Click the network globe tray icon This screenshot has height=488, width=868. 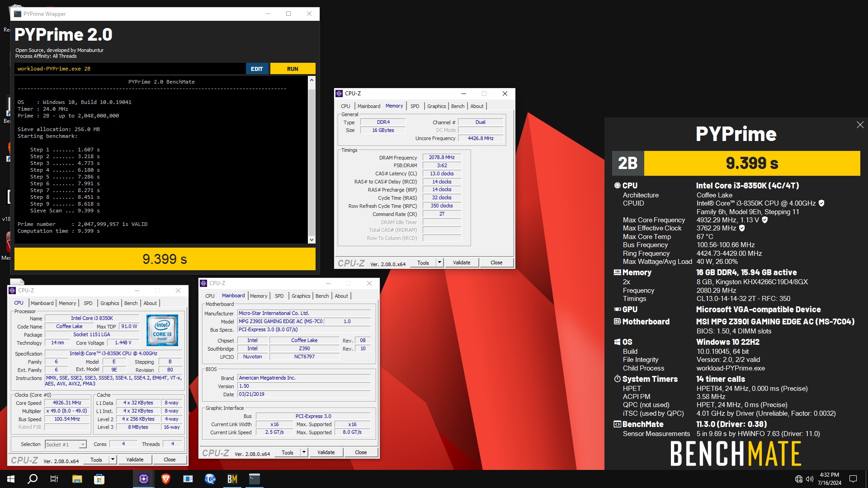coord(799,479)
